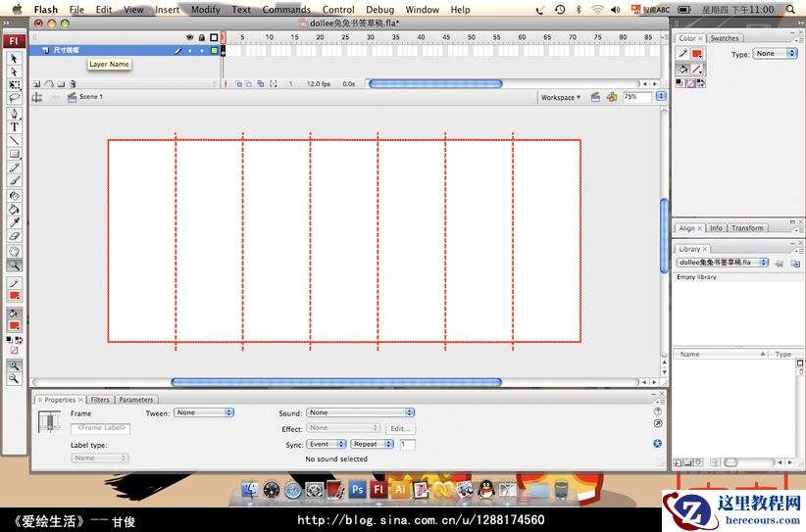Select the Eraser tool
The width and height of the screenshot is (806, 532).
pos(15,236)
